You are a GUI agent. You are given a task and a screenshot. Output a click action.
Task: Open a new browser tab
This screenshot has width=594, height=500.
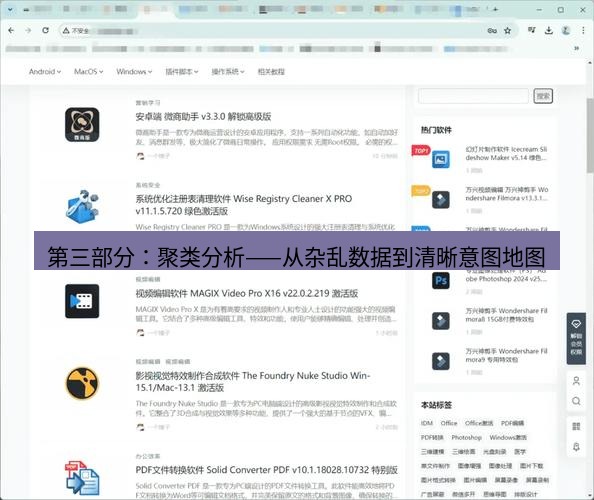(495, 9)
